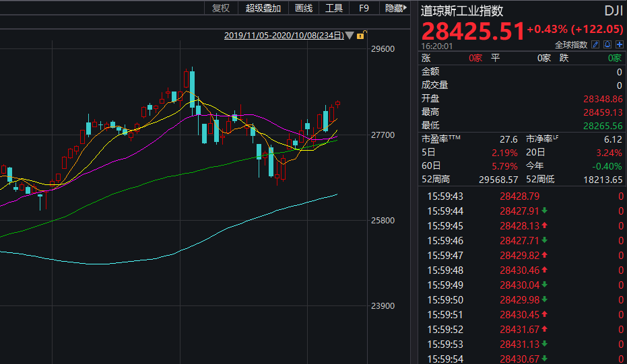Collapse the side panel with 隐藏 arrow
Viewport: 627px width, 364px height.
396,8
